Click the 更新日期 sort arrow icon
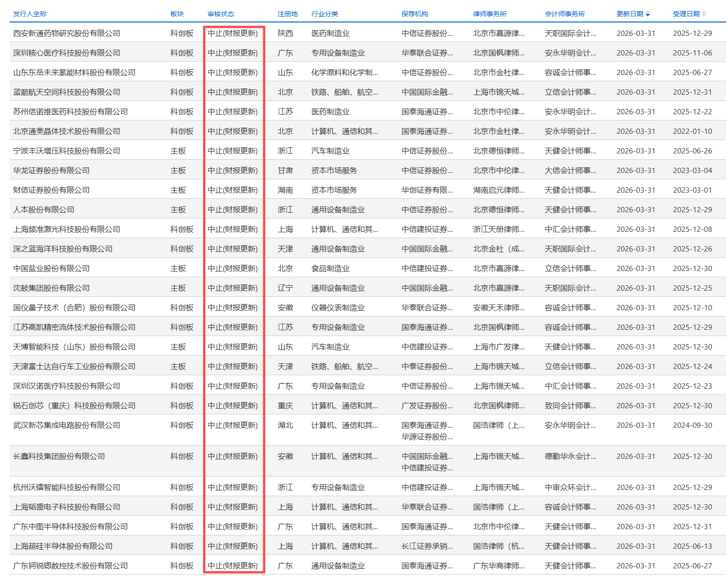 pyautogui.click(x=648, y=14)
